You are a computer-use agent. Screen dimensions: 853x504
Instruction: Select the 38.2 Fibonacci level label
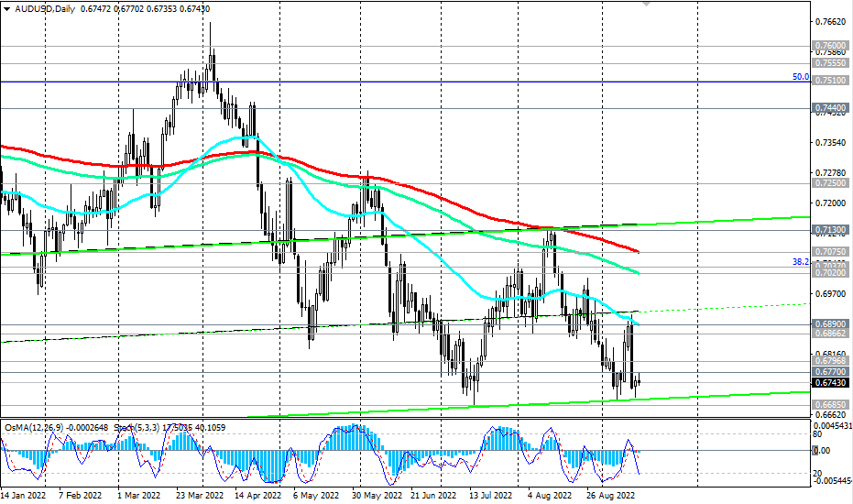click(x=800, y=261)
